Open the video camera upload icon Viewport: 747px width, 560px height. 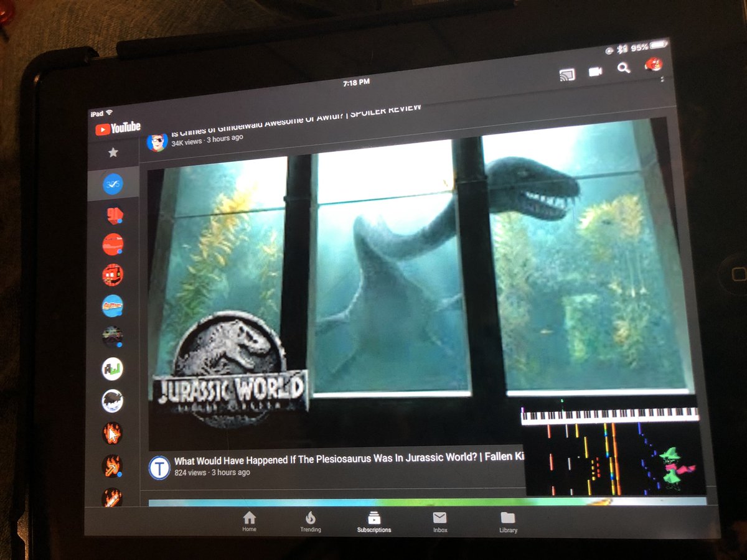coord(596,72)
